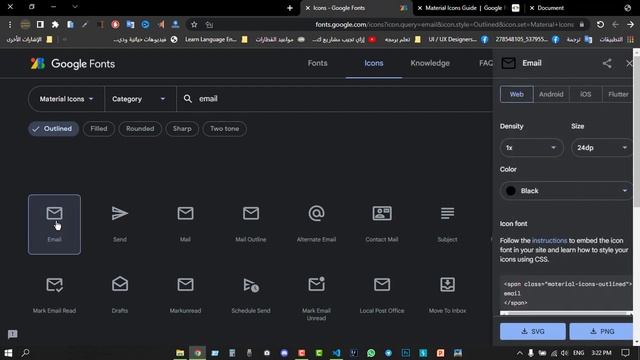Select the Drafts icon

pos(120,284)
